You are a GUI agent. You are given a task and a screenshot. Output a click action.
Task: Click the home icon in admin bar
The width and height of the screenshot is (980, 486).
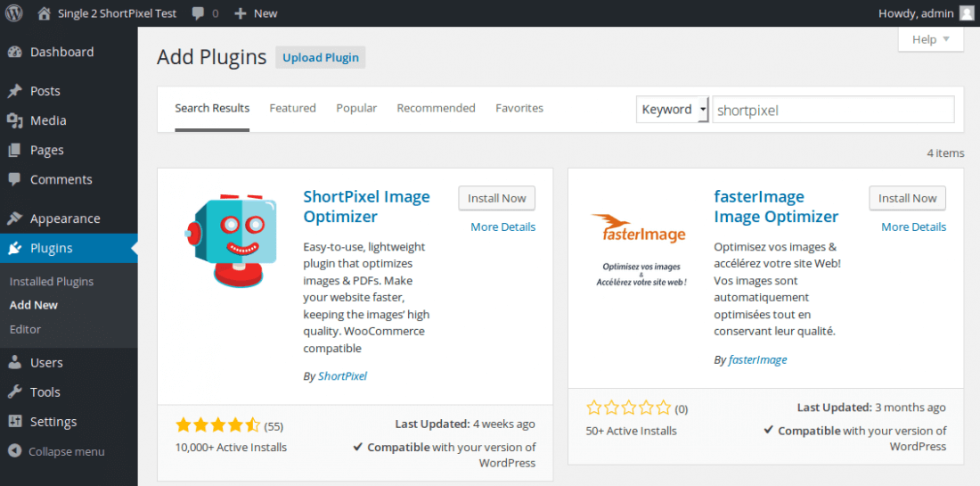(44, 13)
